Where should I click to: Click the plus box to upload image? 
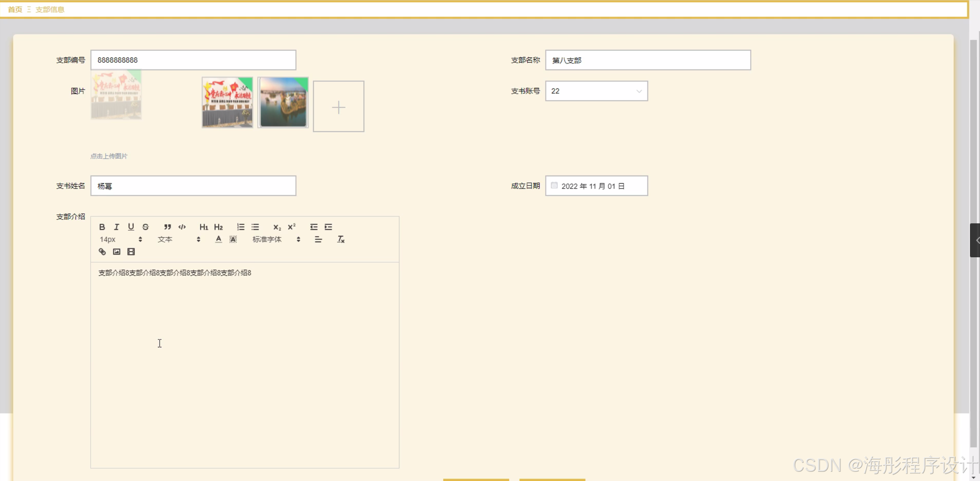(338, 106)
